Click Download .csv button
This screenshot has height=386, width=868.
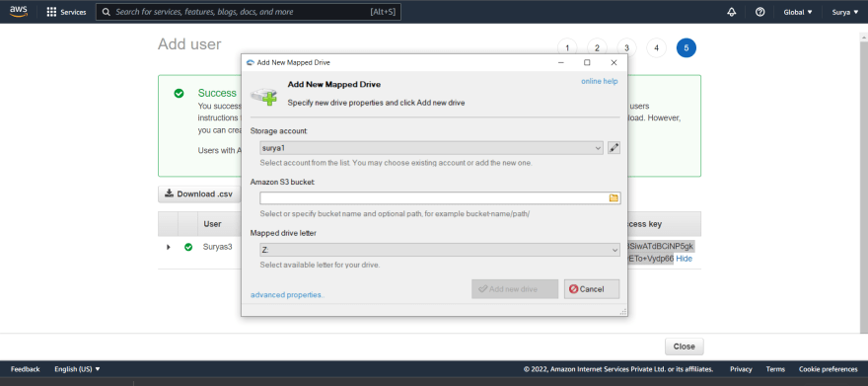pyautogui.click(x=199, y=193)
